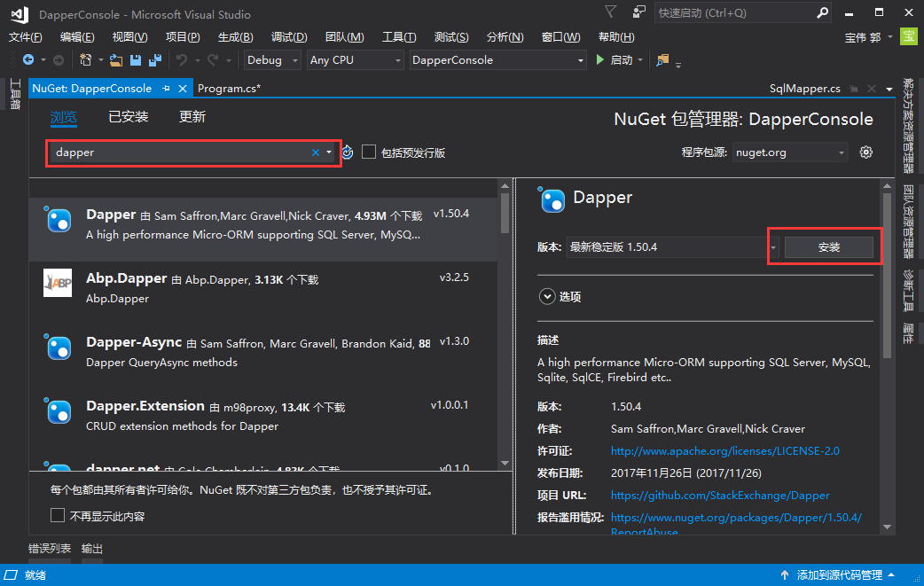Open the SqlMapper.cs preview tab
The width and height of the screenshot is (924, 586).
click(x=805, y=89)
